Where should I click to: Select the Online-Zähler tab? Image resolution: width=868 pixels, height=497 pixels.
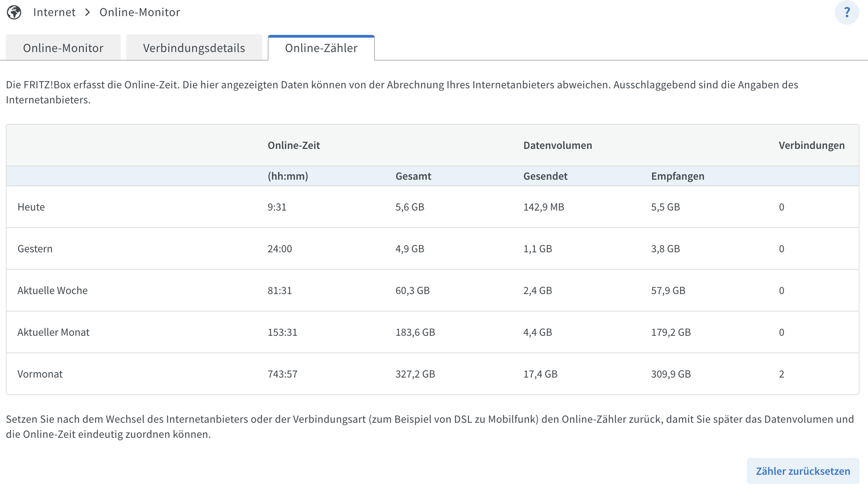click(321, 48)
